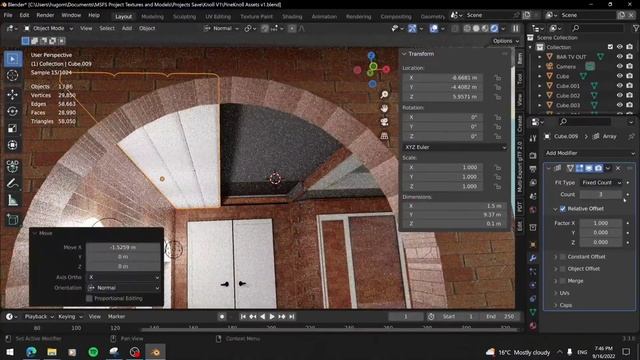Open Orientation Normal dropdown in Move panel

pyautogui.click(x=123, y=288)
